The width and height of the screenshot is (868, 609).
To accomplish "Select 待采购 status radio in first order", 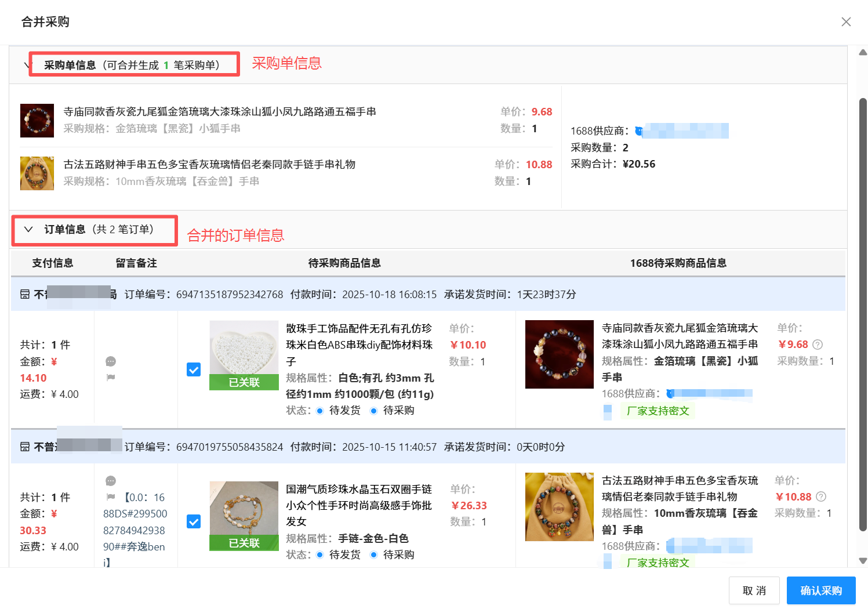I will (374, 411).
